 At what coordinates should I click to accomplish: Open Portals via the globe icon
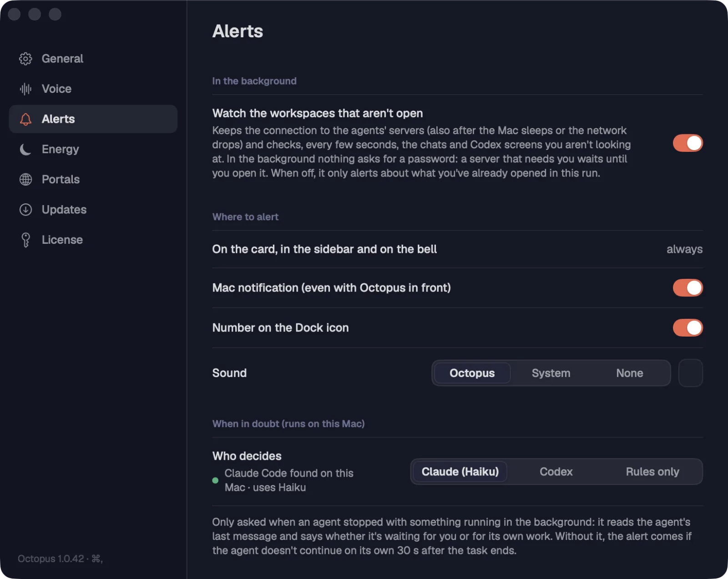click(x=25, y=179)
